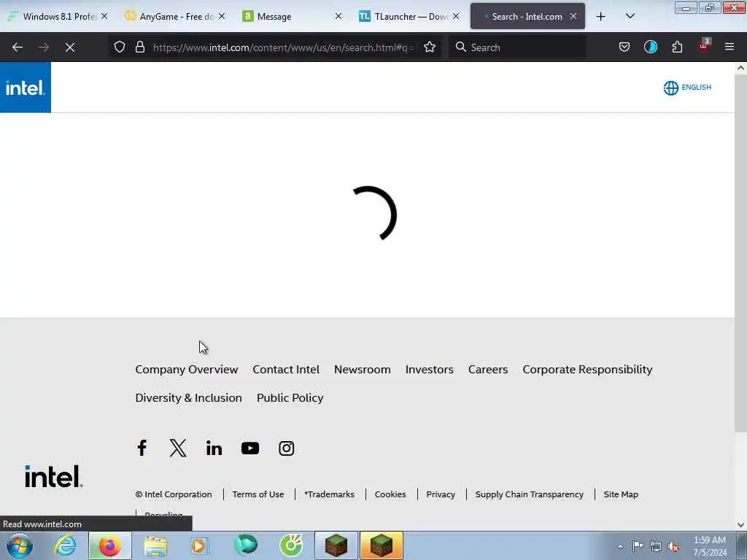Visit Intel's Instagram icon
The width and height of the screenshot is (747, 560).
286,448
